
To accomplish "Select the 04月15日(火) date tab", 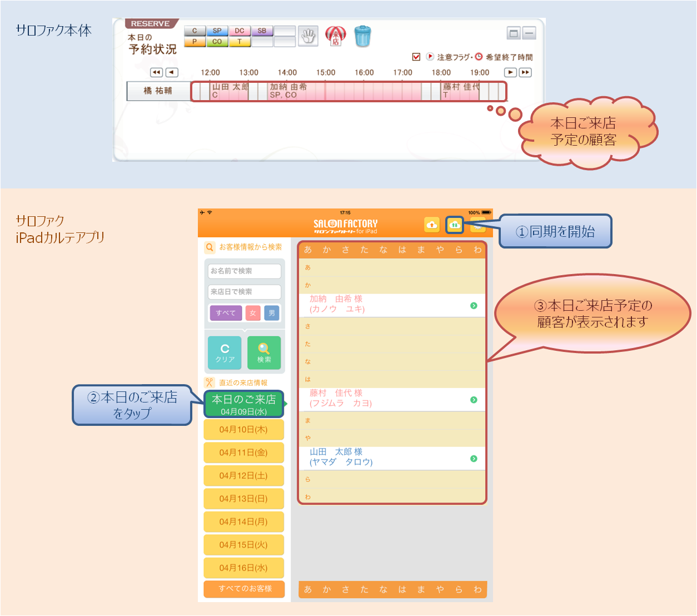I will click(244, 545).
